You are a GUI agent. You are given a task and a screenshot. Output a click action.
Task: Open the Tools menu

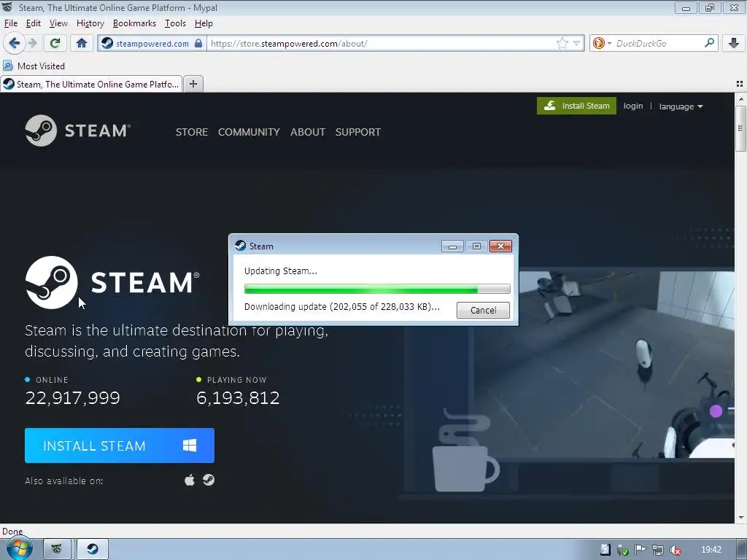pyautogui.click(x=175, y=23)
